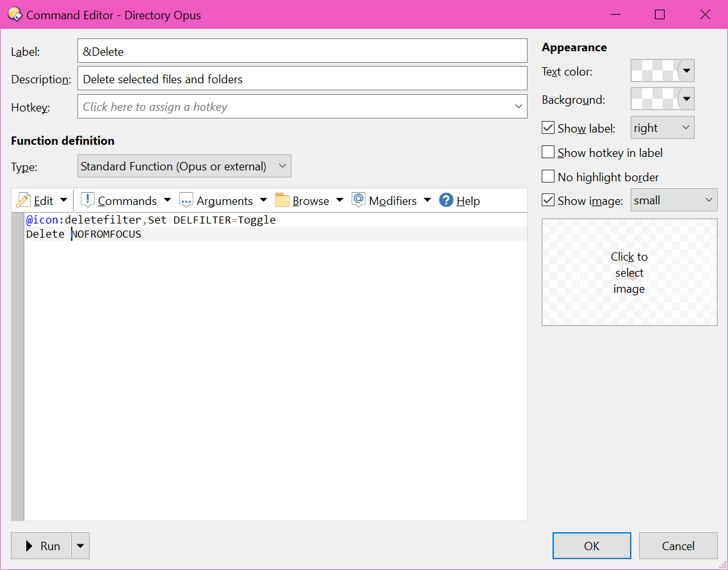Click the Directory Opus title bar icon
The image size is (728, 570).
15,14
